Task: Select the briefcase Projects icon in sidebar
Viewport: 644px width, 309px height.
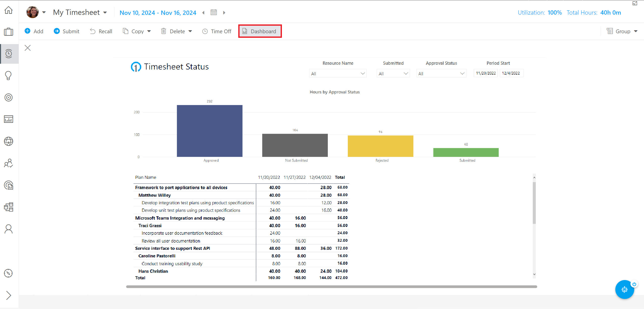Action: pyautogui.click(x=9, y=31)
